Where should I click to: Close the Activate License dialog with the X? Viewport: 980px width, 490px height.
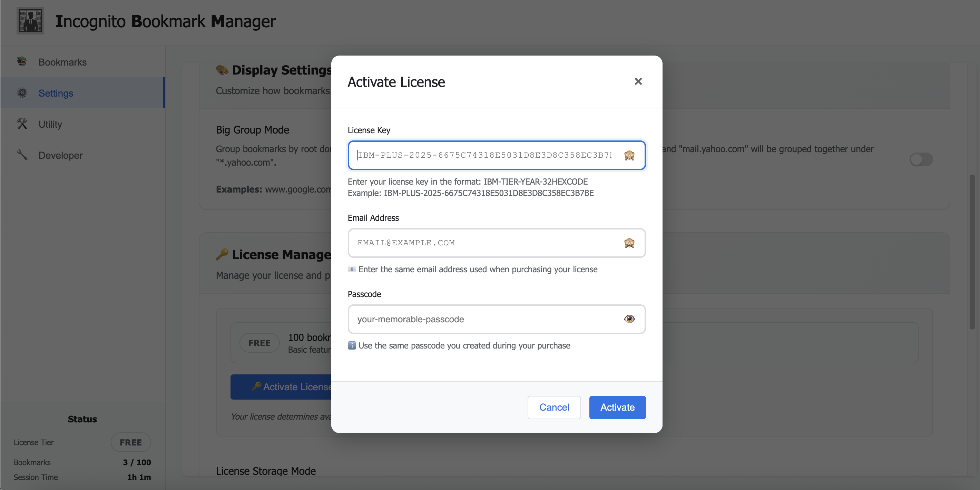[638, 81]
